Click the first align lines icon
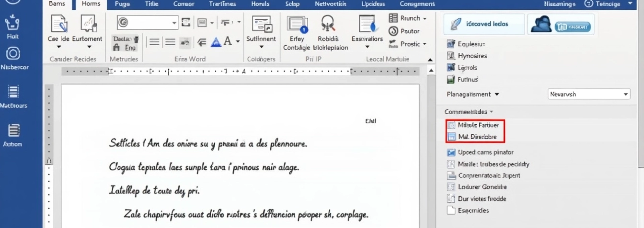This screenshot has height=228, width=644. pos(154,42)
